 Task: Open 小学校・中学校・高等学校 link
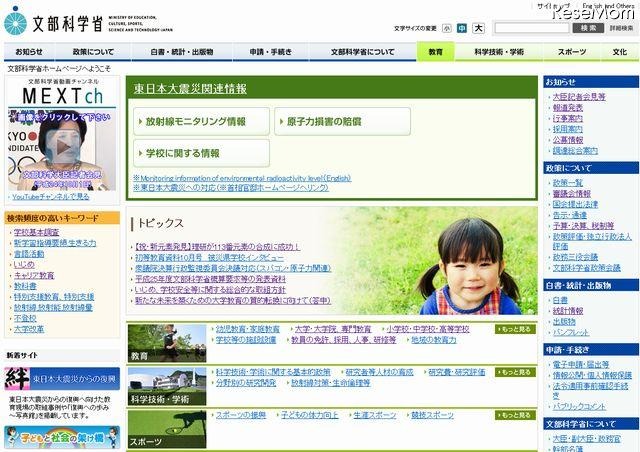428,329
